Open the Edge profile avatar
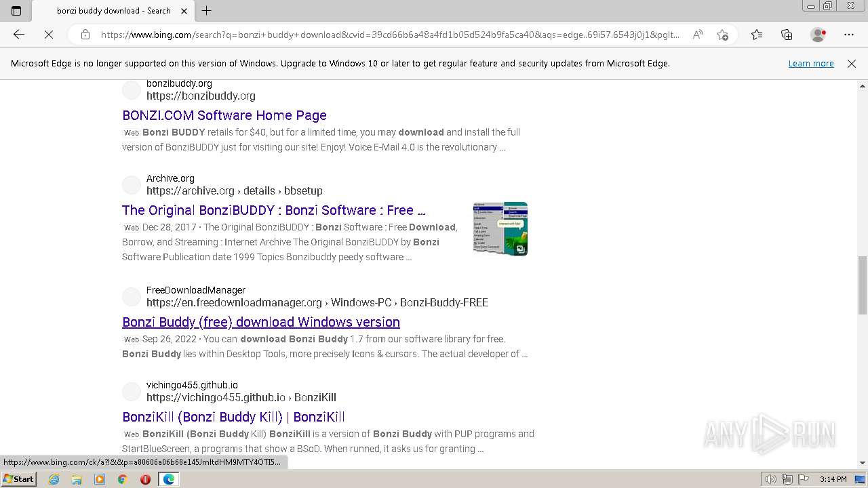 click(818, 35)
